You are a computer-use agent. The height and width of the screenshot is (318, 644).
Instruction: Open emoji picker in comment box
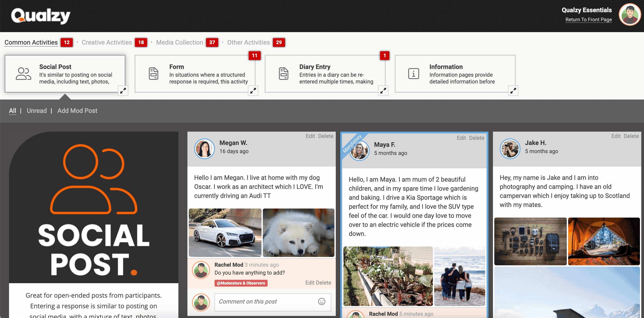point(322,301)
